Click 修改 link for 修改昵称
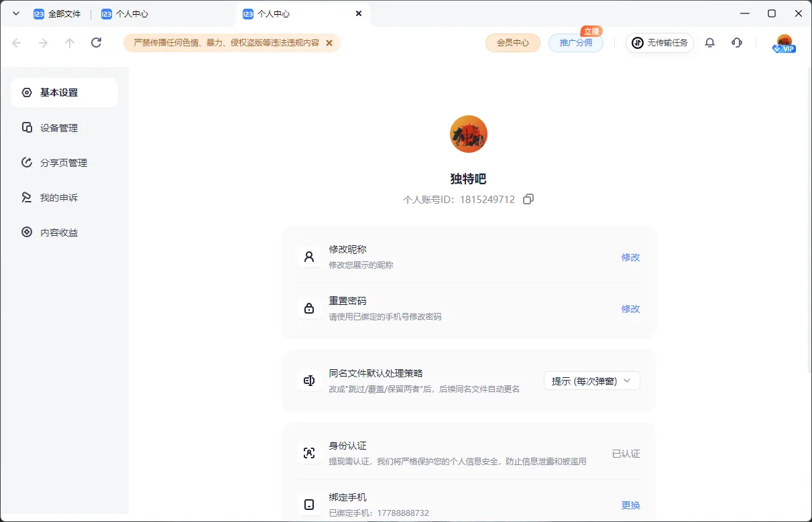 pos(630,257)
